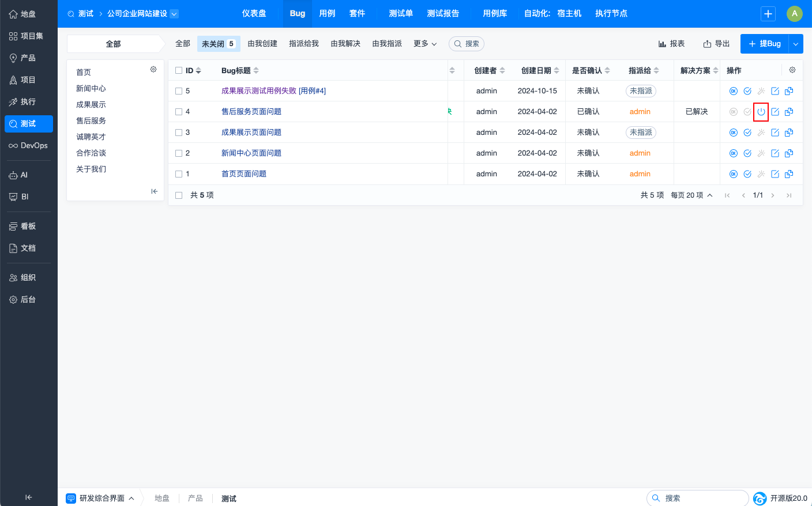Viewport: 812px width, 506px height.
Task: Select the checkbox for bug 4
Action: (179, 112)
